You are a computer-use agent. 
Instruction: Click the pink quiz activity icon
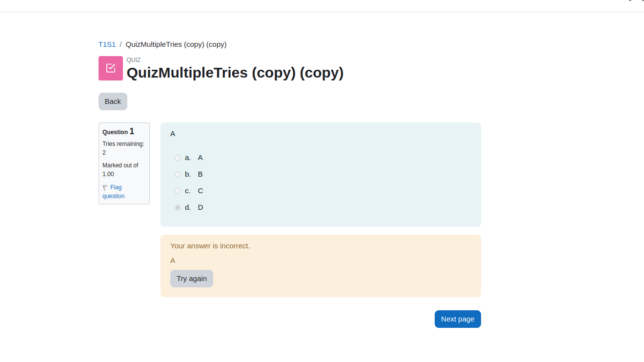(111, 68)
